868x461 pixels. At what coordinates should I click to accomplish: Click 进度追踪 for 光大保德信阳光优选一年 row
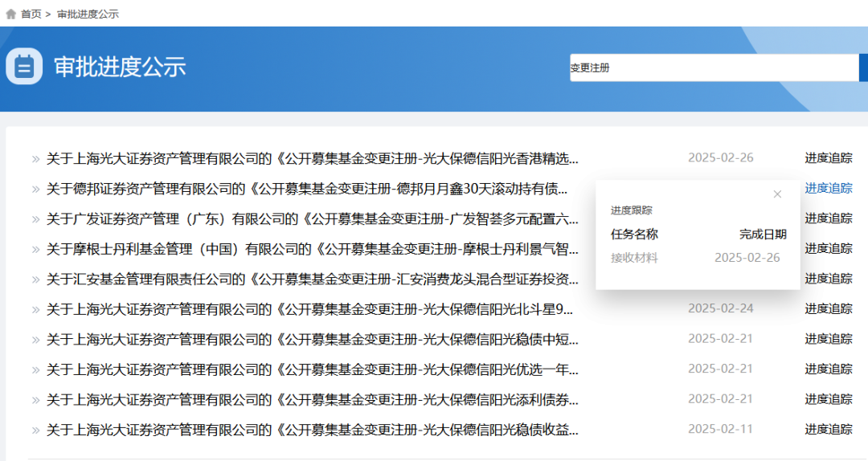click(x=828, y=369)
